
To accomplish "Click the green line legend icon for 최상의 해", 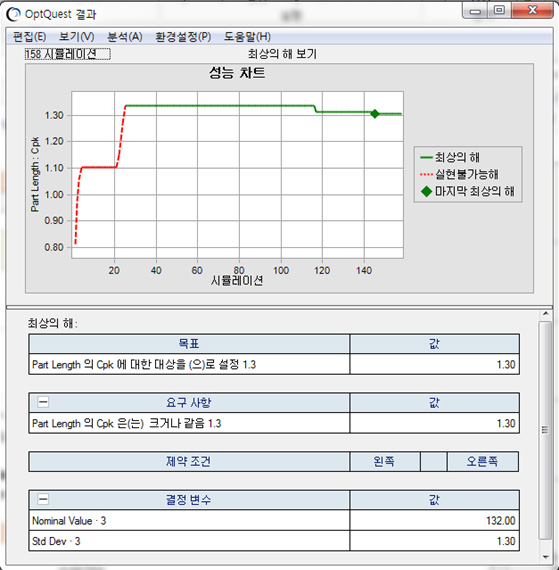I will coord(426,157).
